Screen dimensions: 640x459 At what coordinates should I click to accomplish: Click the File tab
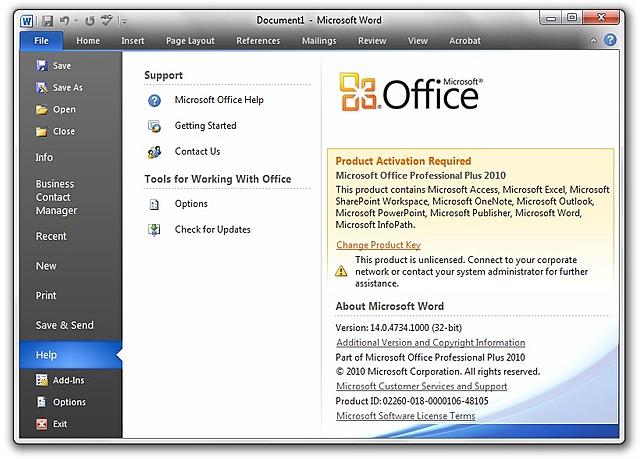[41, 41]
